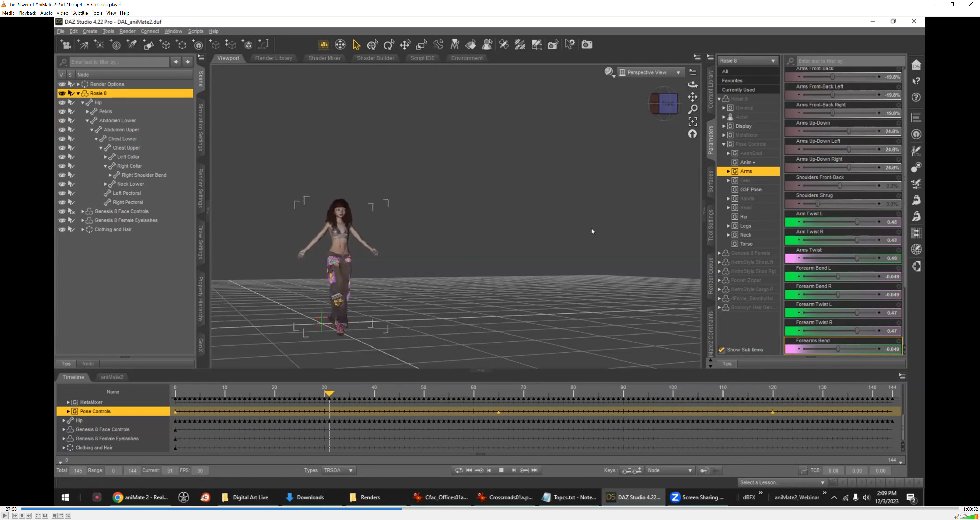This screenshot has height=520, width=980.
Task: Click the Scene pane options menu icon
Action: [201, 58]
